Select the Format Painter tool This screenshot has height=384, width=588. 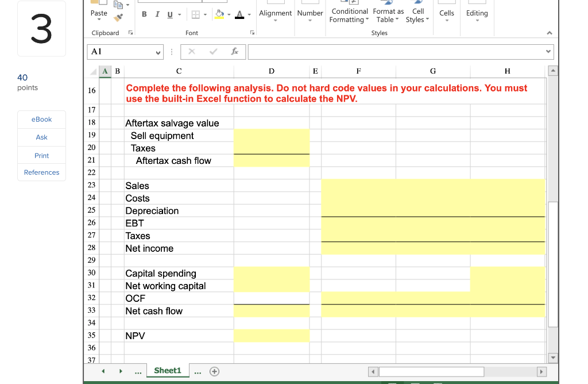click(117, 17)
